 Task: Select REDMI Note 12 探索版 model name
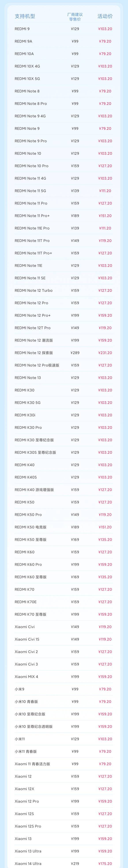(x=34, y=353)
